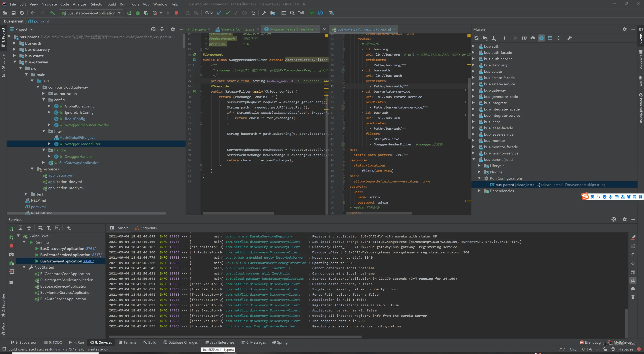Toggle Maven Offline Mode button
644x354 pixels.
533,38
